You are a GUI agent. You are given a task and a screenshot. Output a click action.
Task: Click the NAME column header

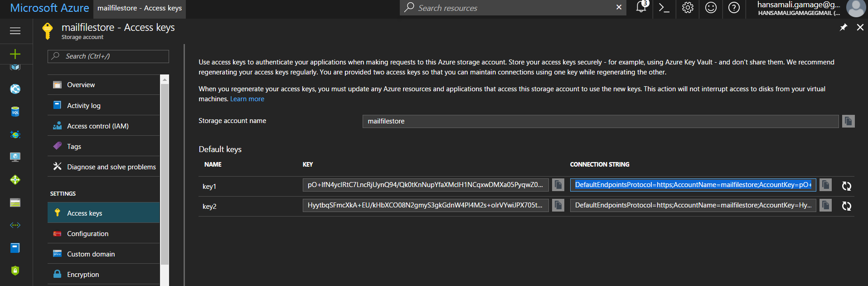coord(213,164)
